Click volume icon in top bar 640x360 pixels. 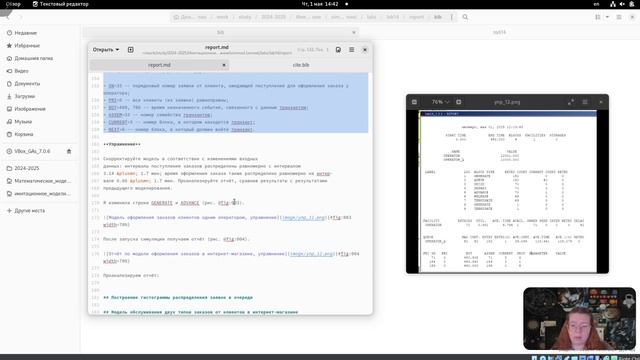point(622,4)
